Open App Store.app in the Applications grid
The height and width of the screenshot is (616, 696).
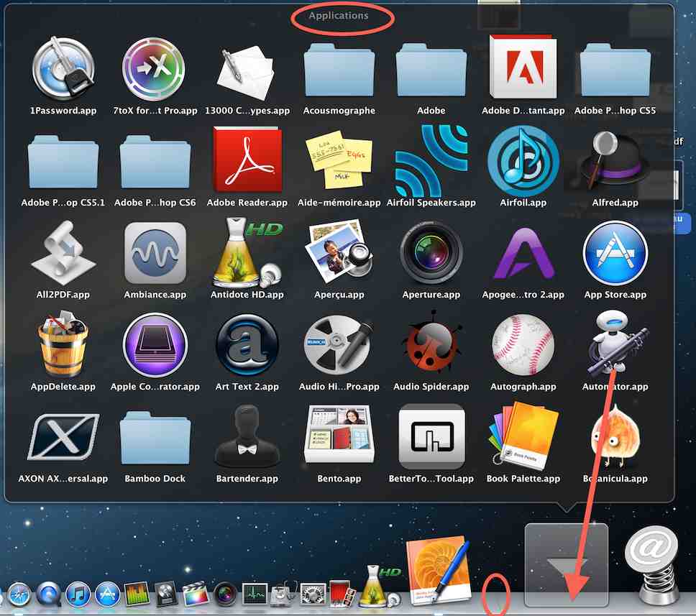click(x=615, y=253)
